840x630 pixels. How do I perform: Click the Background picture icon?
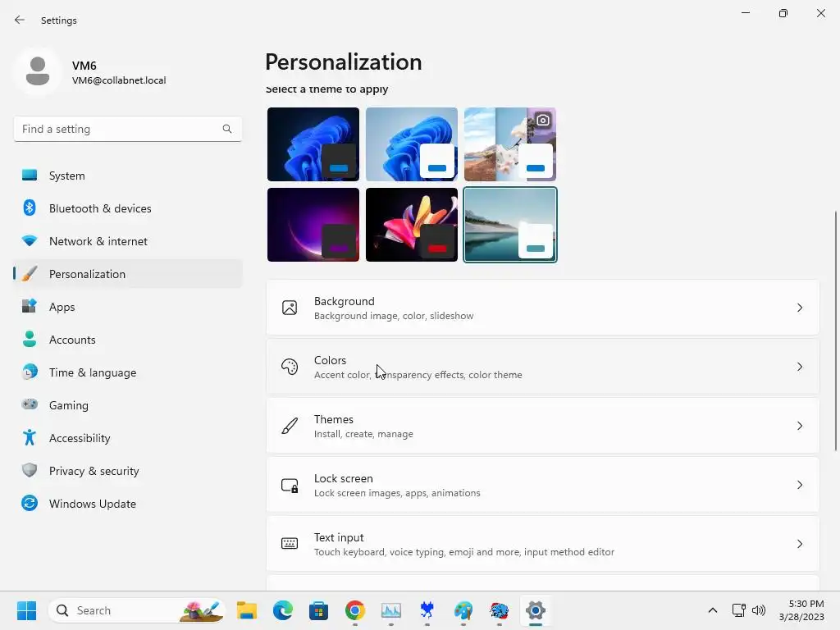290,308
